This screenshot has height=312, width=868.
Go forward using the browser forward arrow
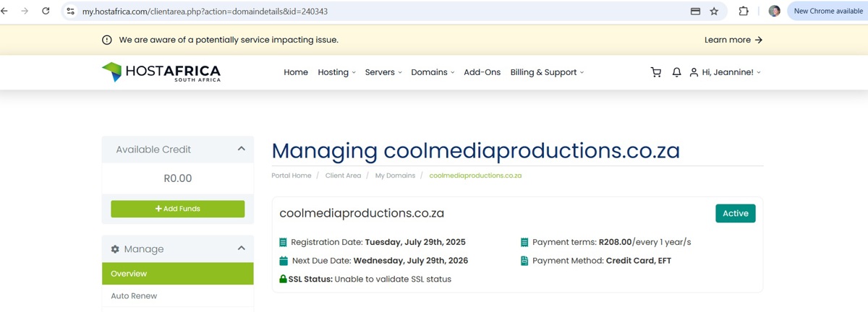[x=25, y=12]
